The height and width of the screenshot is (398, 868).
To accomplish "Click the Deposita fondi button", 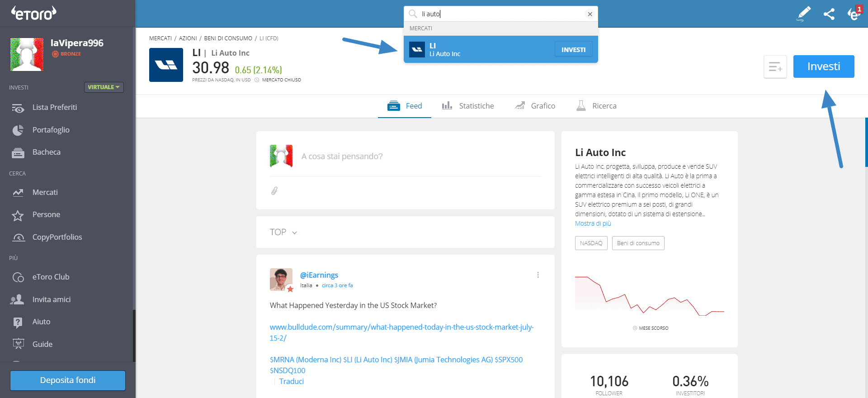I will pyautogui.click(x=68, y=380).
